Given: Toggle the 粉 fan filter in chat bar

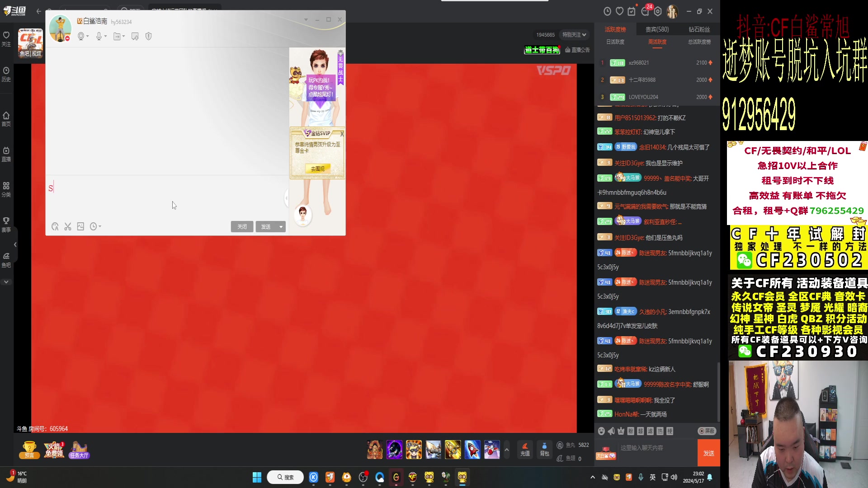Looking at the screenshot, I should pyautogui.click(x=631, y=431).
